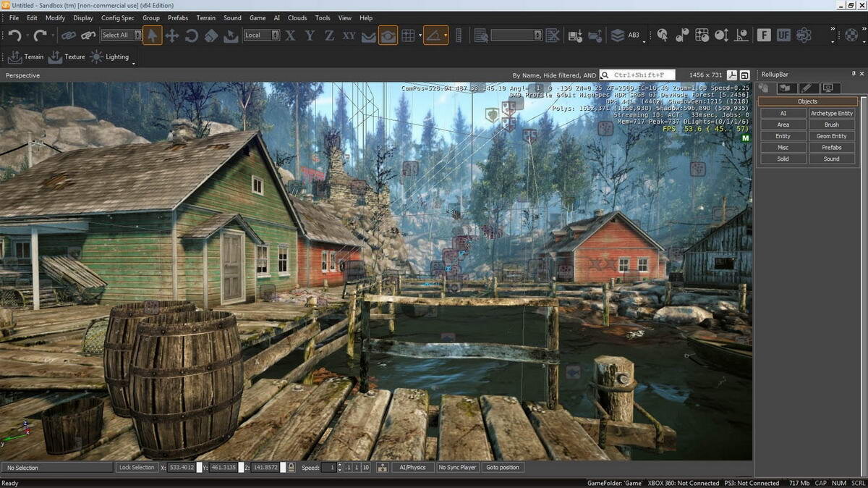Activate the Move tool

(172, 35)
